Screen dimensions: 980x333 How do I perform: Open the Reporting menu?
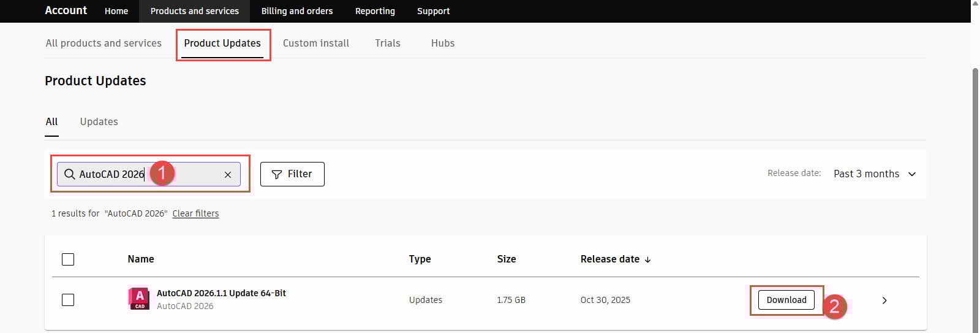pos(375,11)
